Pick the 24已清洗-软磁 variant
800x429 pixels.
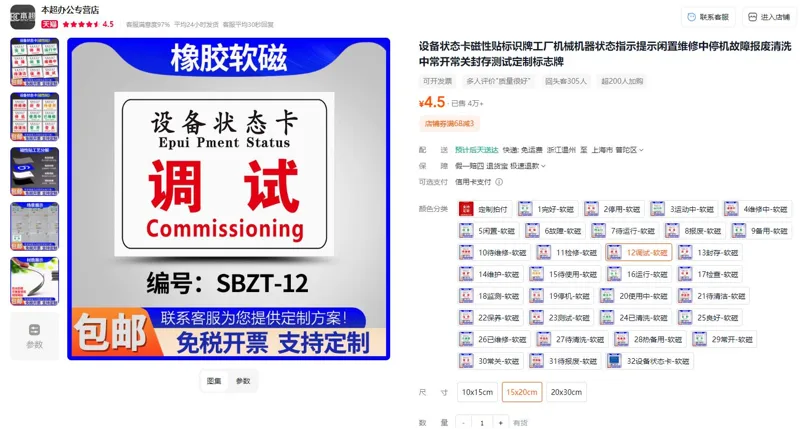point(635,318)
